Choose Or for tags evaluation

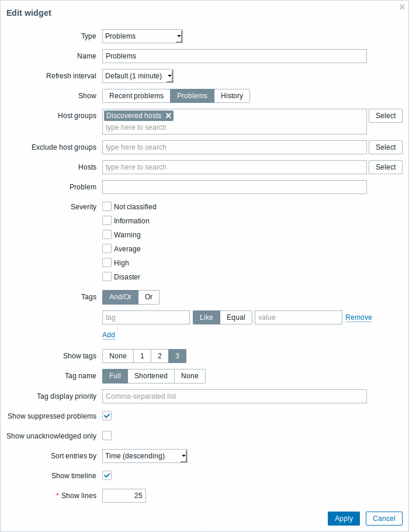tap(148, 297)
